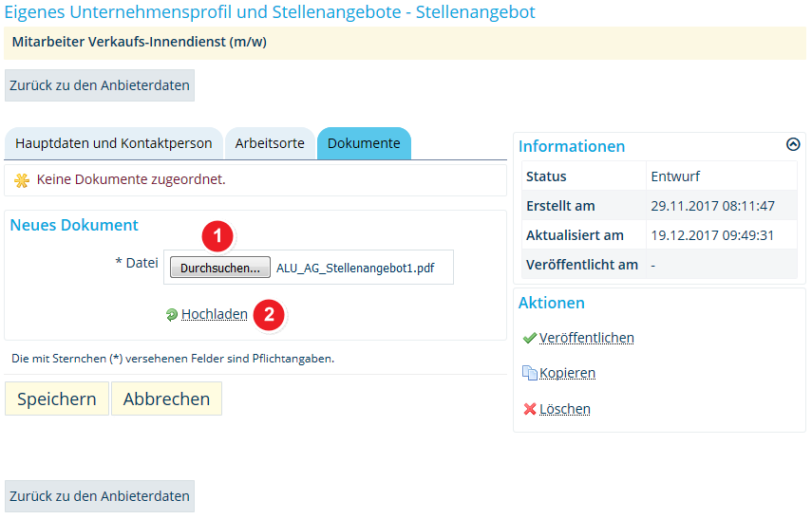
Task: Click top Zurück zu den Anbieterdaten button
Action: [100, 85]
